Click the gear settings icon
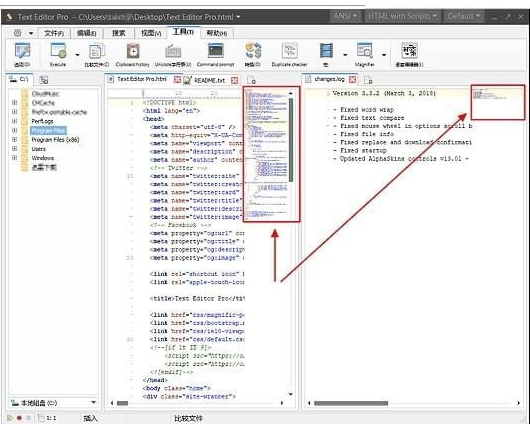This screenshot has height=424, width=530. tap(17, 33)
